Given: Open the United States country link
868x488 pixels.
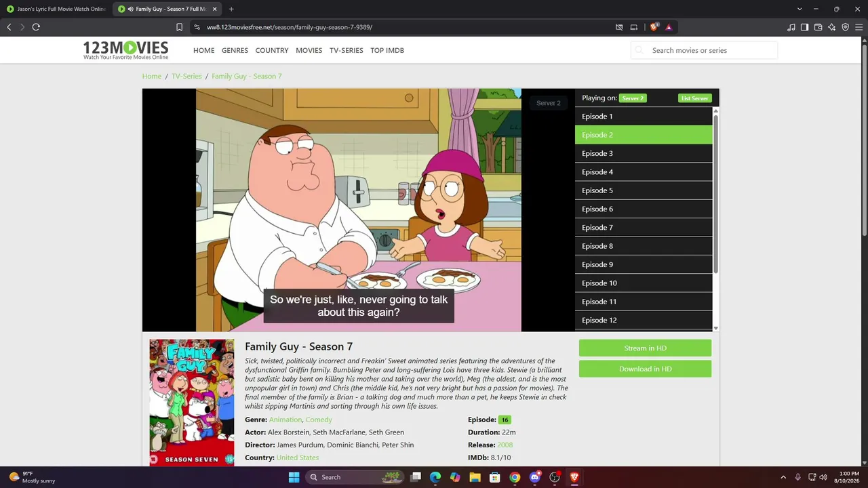Looking at the screenshot, I should pyautogui.click(x=298, y=457).
